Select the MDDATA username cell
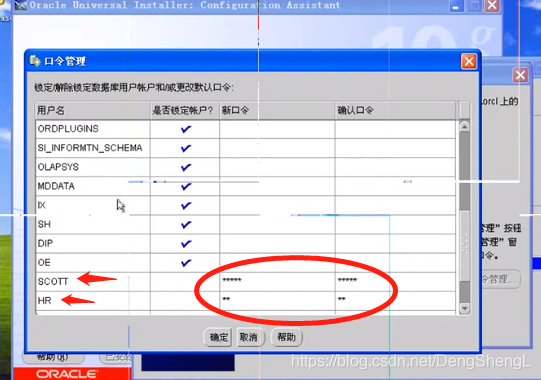The image size is (541, 380). (x=93, y=187)
